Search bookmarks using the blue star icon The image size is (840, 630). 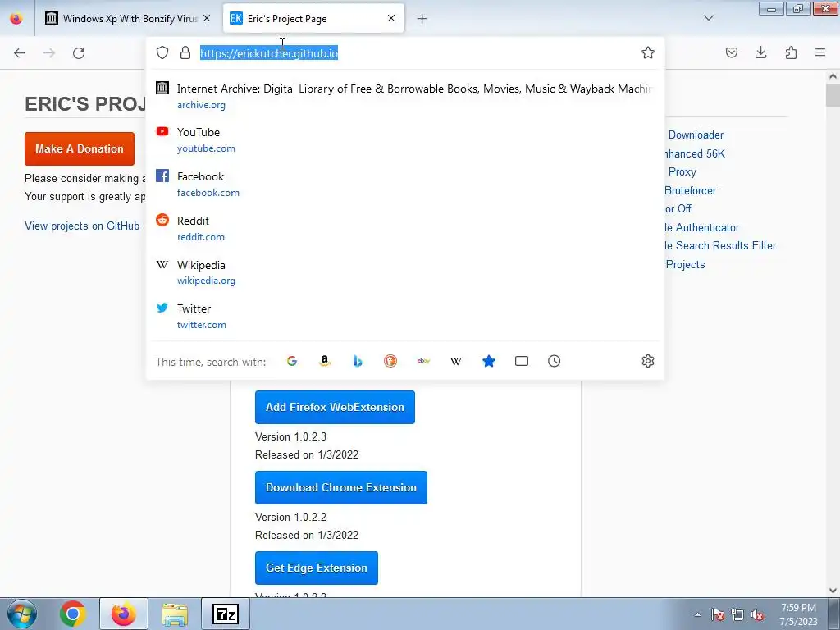[x=489, y=361]
